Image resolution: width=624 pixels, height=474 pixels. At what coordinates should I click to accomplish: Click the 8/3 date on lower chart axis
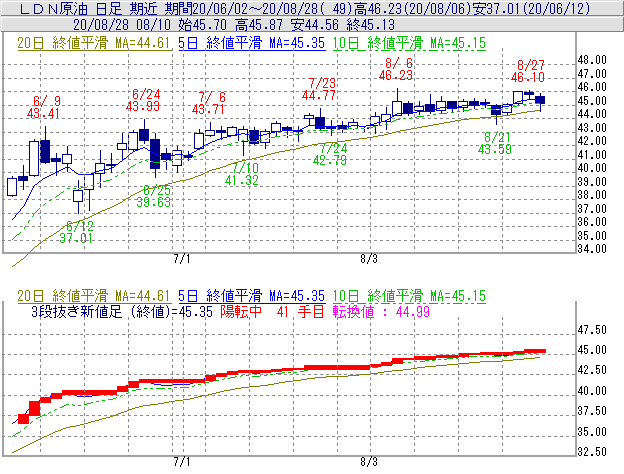tap(368, 463)
